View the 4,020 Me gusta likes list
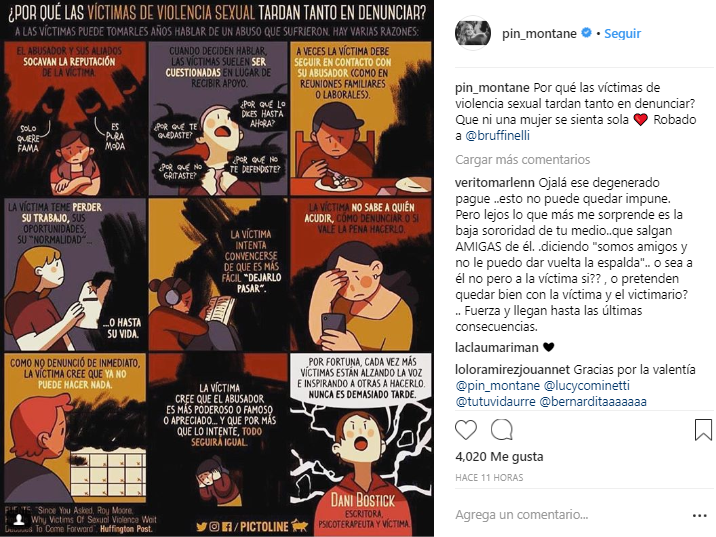 (499, 457)
